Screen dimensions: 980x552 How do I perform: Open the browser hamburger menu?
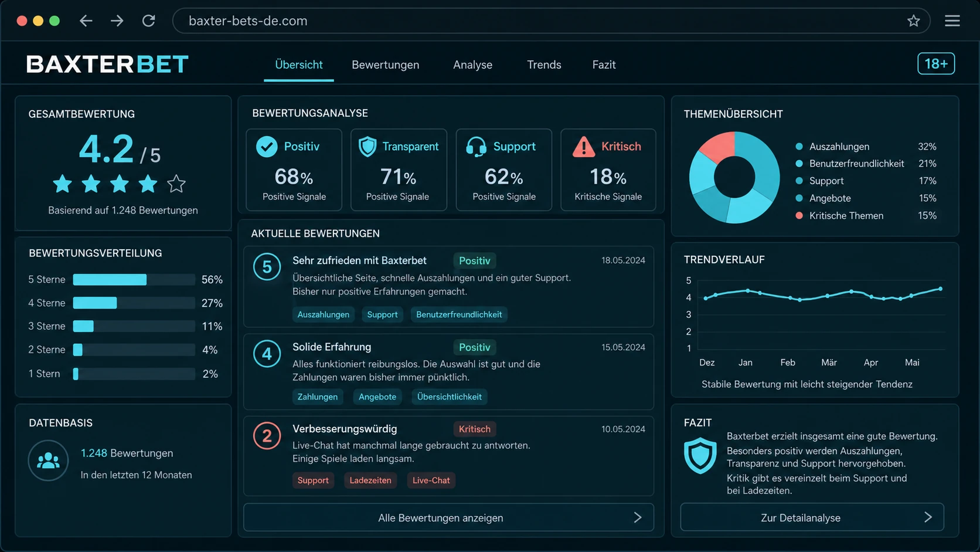(952, 21)
